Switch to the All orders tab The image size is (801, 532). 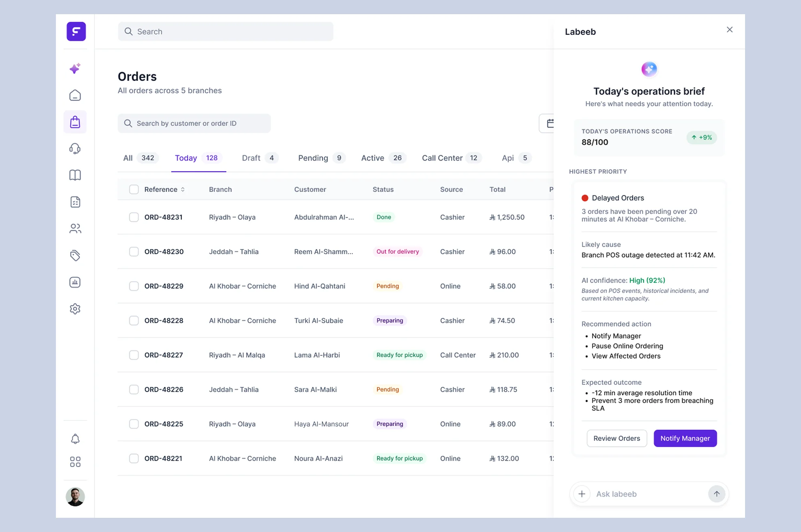pos(140,158)
